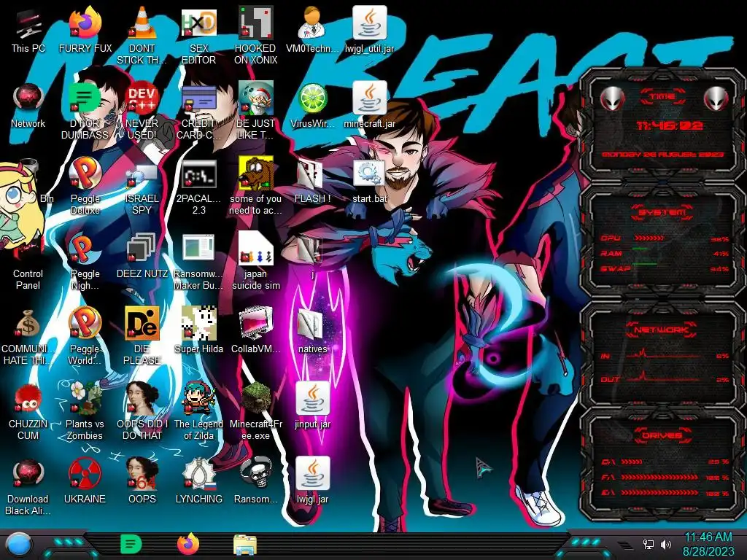Open the Peggle Deluxe shortcut
The height and width of the screenshot is (560, 747).
[x=85, y=186]
